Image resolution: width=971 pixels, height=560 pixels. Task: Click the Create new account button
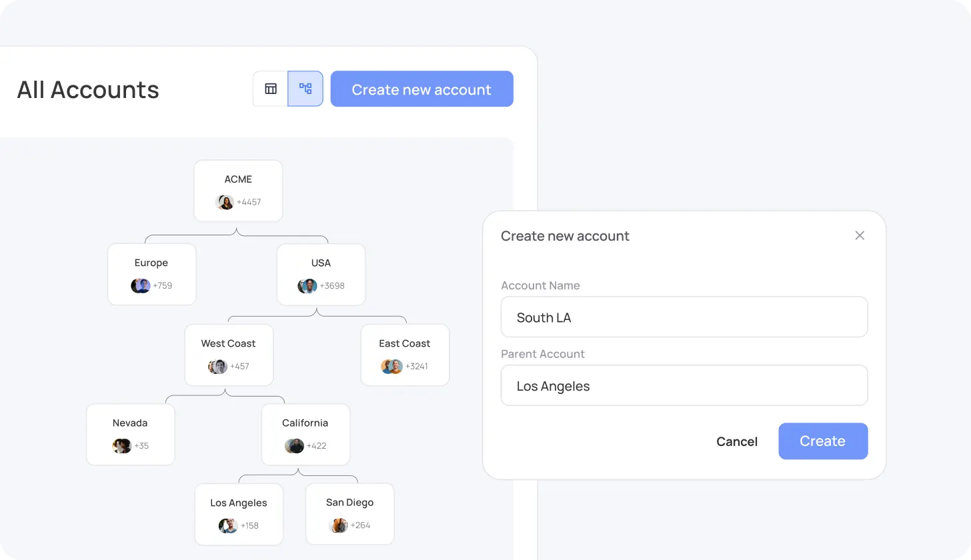421,89
